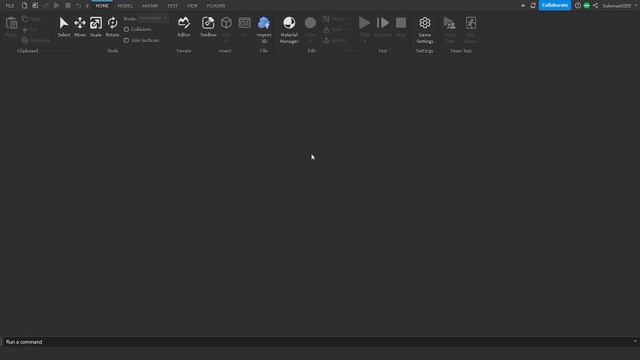Click the Copy icon

pyautogui.click(x=25, y=19)
